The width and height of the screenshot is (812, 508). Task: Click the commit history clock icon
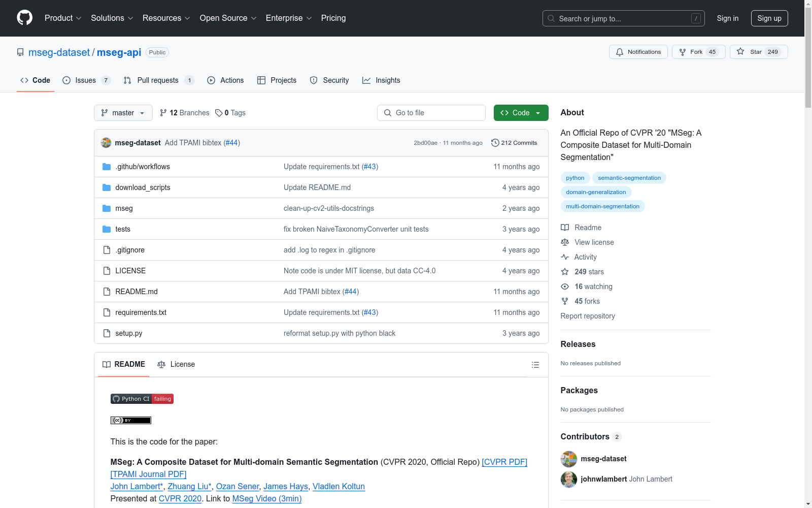click(495, 143)
